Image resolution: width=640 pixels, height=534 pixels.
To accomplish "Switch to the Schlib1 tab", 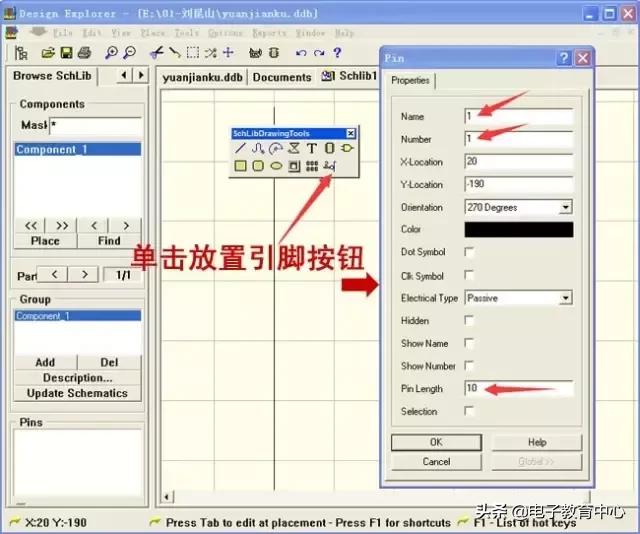I will [x=349, y=76].
